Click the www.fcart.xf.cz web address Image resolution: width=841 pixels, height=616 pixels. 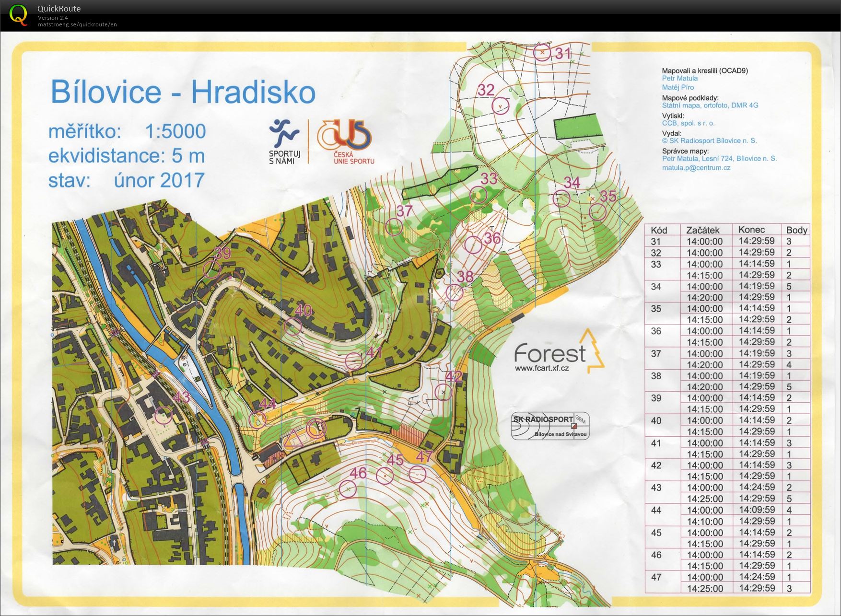coord(542,368)
